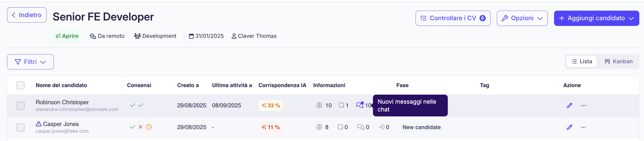The image size is (644, 141).
Task: Select Casper Jones row checkbox
Action: point(21,127)
